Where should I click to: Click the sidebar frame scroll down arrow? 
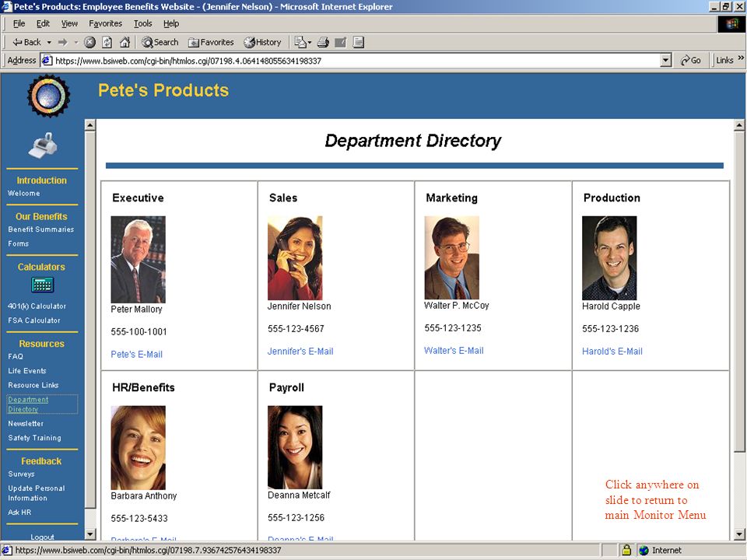click(x=90, y=534)
